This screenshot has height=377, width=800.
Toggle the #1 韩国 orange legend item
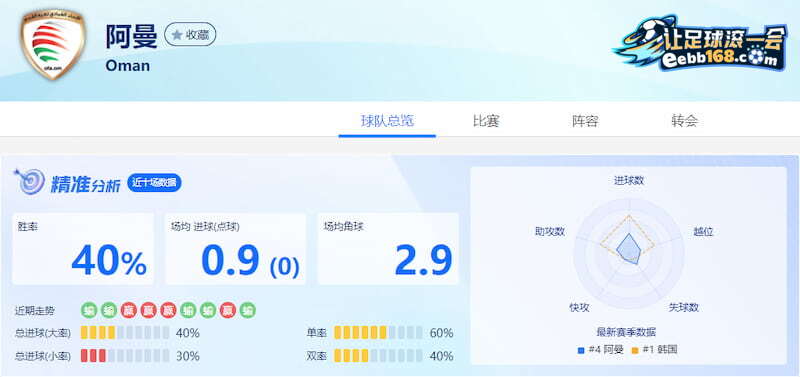pyautogui.click(x=655, y=350)
